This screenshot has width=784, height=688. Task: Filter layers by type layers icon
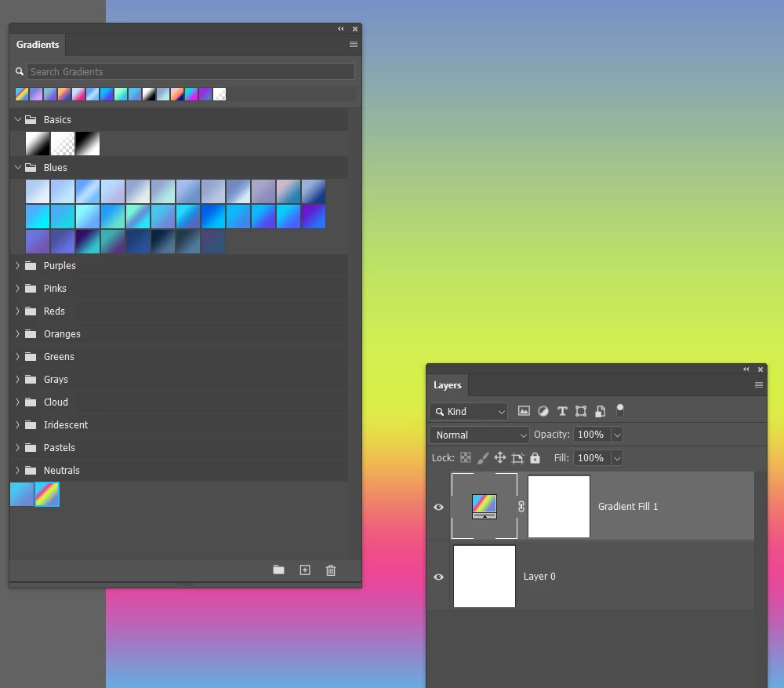click(562, 411)
